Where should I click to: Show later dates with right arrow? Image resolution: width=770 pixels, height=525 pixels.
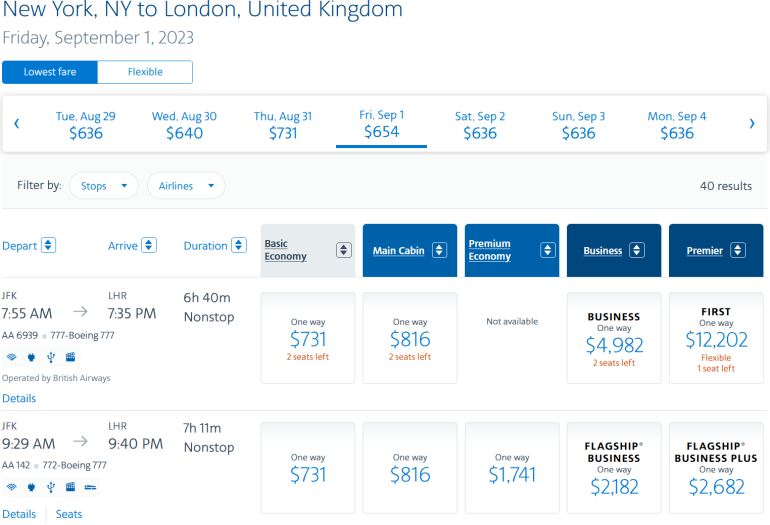(x=752, y=124)
